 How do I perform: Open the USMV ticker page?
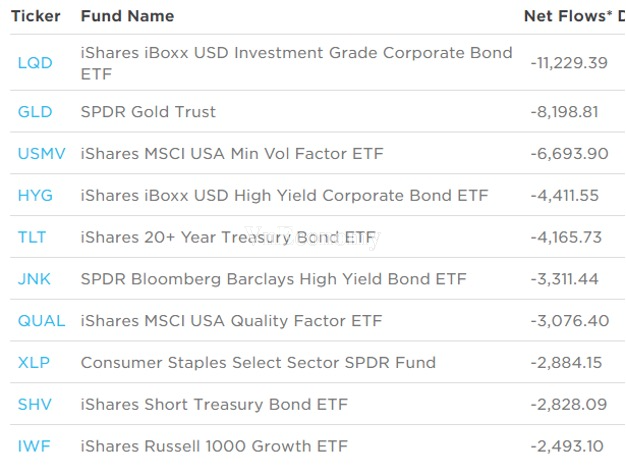[x=41, y=154]
